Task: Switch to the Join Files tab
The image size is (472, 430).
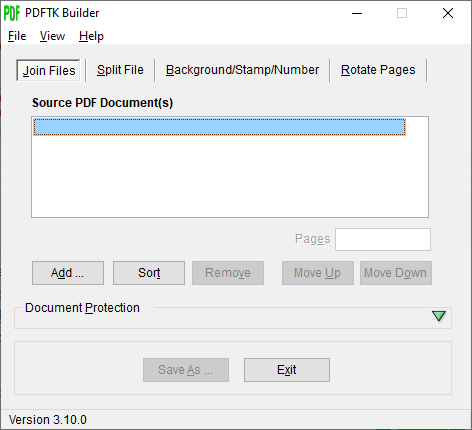Action: tap(49, 70)
